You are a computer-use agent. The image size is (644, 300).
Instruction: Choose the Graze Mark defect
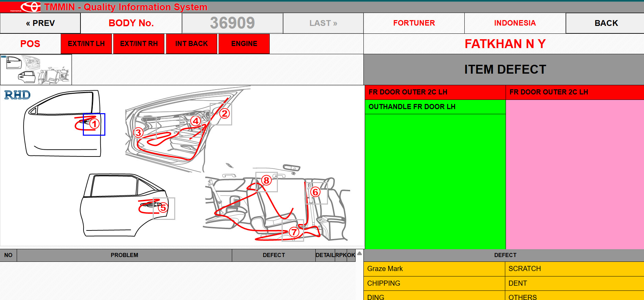pos(434,269)
